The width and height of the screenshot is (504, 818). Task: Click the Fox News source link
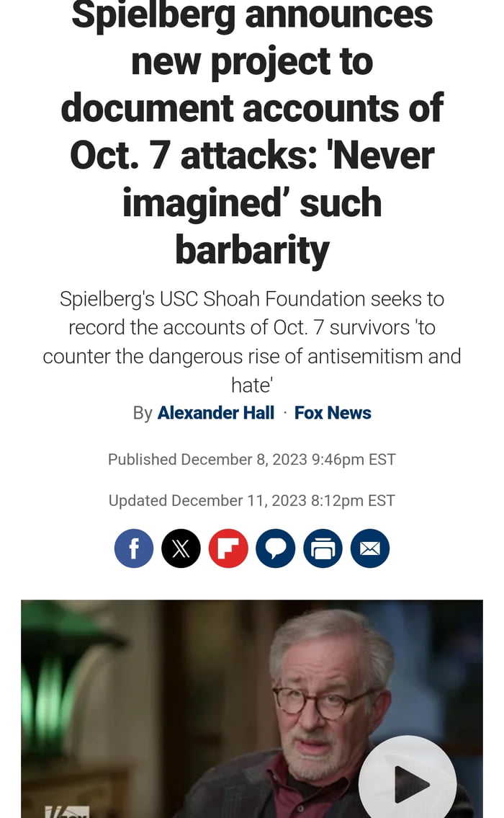[333, 413]
